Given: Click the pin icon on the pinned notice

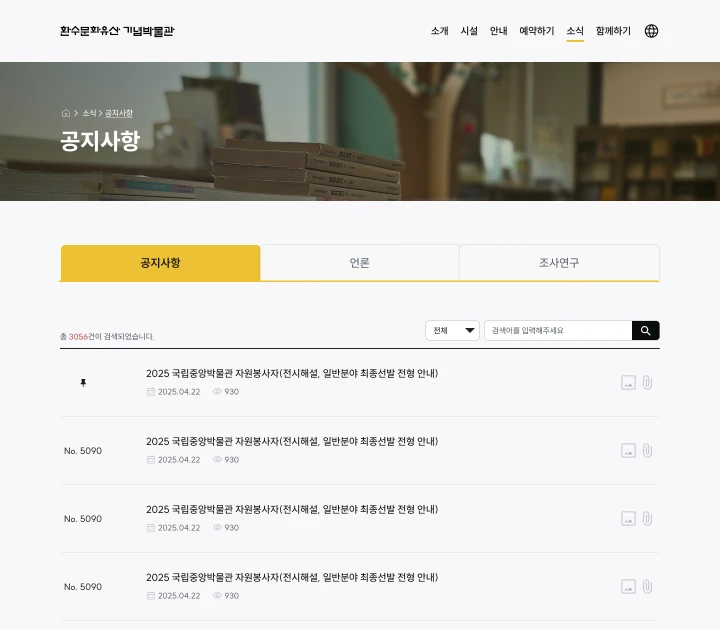Looking at the screenshot, I should (x=83, y=382).
